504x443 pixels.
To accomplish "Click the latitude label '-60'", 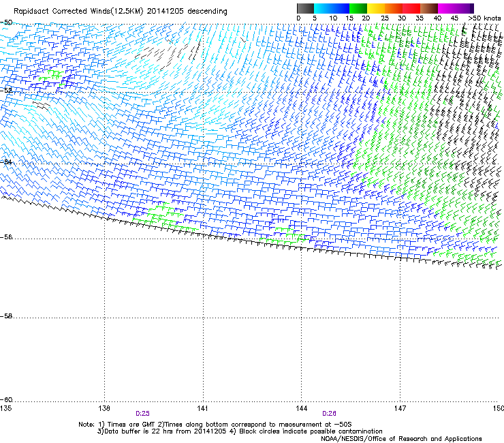I will coord(6,399).
